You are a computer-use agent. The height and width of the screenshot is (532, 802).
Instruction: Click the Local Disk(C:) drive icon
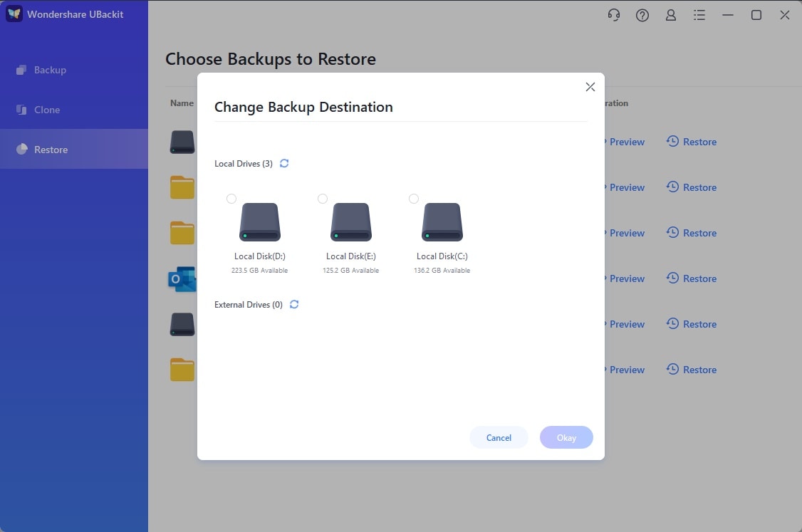[x=442, y=222]
